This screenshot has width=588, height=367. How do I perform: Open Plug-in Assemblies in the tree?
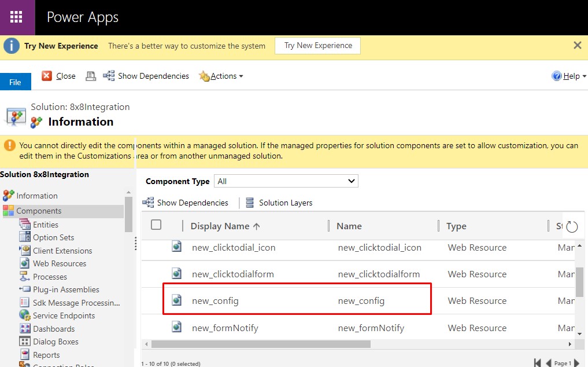coord(66,289)
